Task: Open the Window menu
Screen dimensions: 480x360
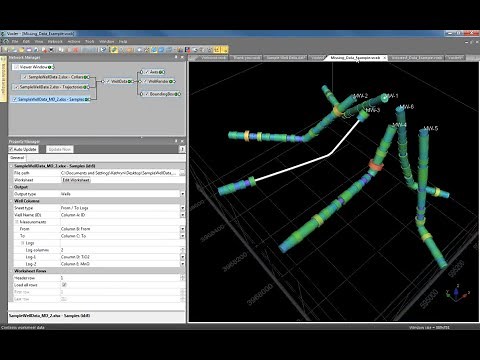Action: click(x=107, y=42)
